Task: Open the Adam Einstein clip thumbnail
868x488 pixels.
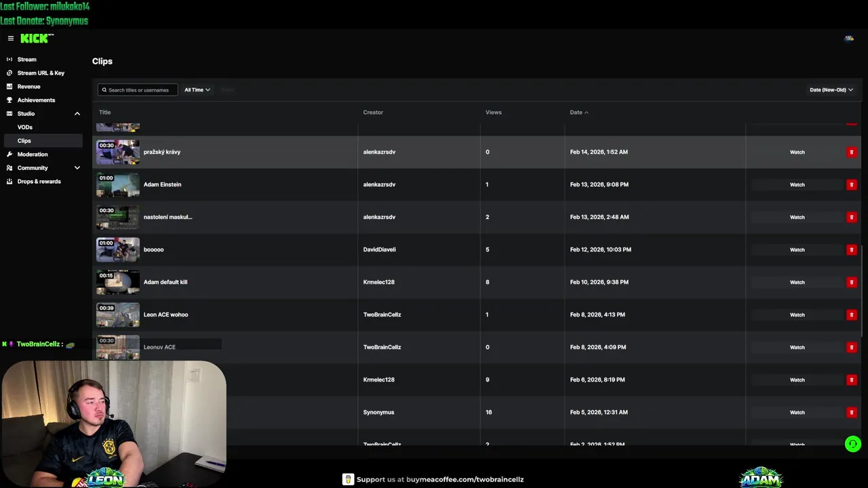Action: click(x=118, y=185)
